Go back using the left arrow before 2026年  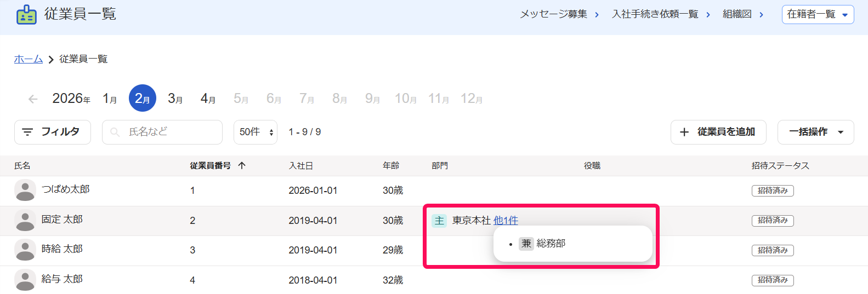(x=33, y=99)
